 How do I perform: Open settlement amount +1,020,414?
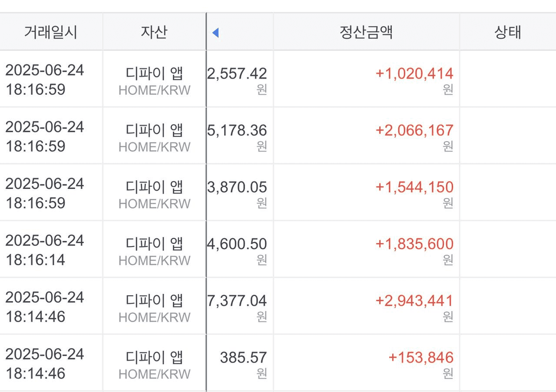point(414,73)
